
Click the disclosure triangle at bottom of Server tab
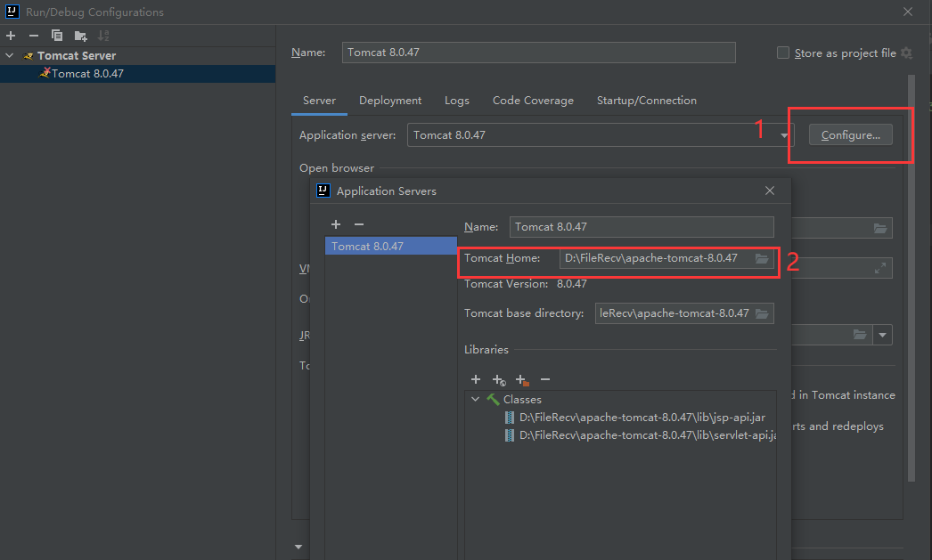click(298, 547)
